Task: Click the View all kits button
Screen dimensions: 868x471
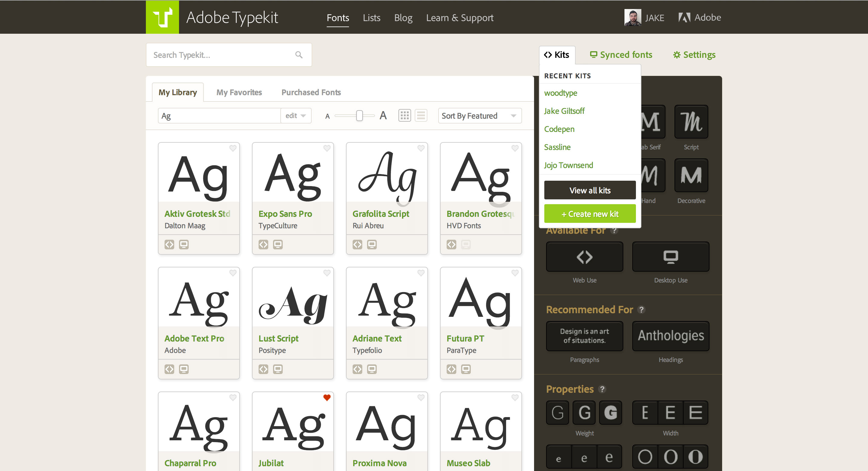Action: (590, 190)
